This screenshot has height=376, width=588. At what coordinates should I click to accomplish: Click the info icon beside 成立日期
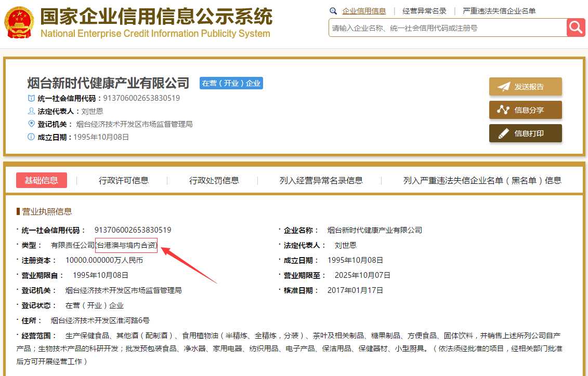[31, 137]
